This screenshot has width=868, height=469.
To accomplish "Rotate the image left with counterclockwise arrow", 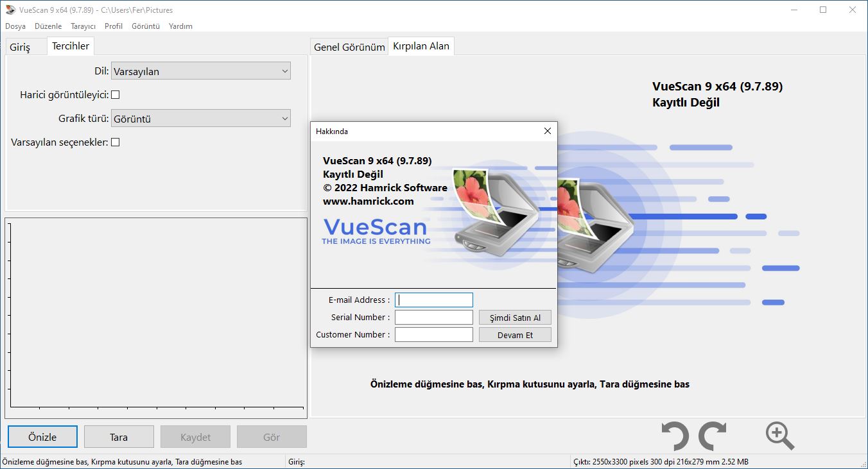I will (675, 436).
